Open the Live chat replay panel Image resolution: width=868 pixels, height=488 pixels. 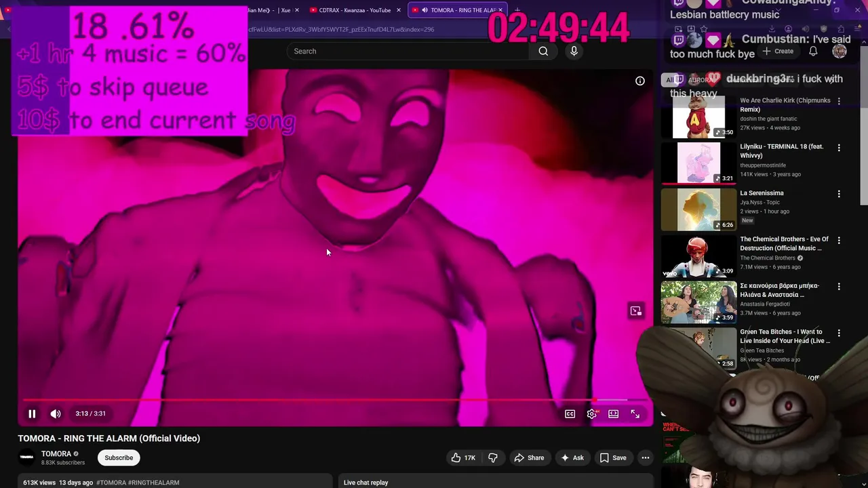[x=496, y=482]
